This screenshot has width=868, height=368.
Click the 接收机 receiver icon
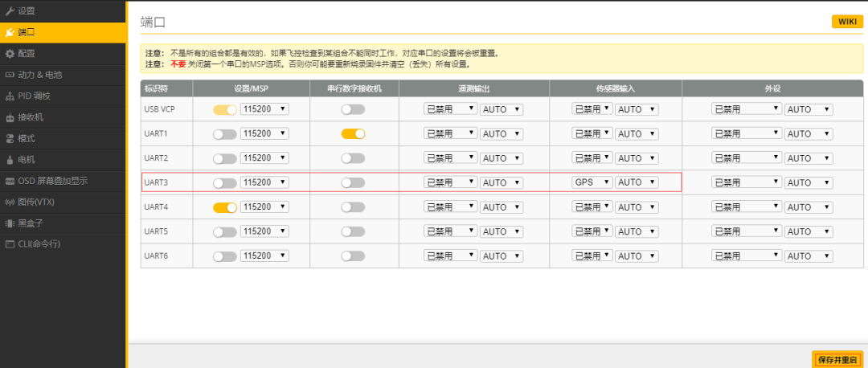click(10, 117)
